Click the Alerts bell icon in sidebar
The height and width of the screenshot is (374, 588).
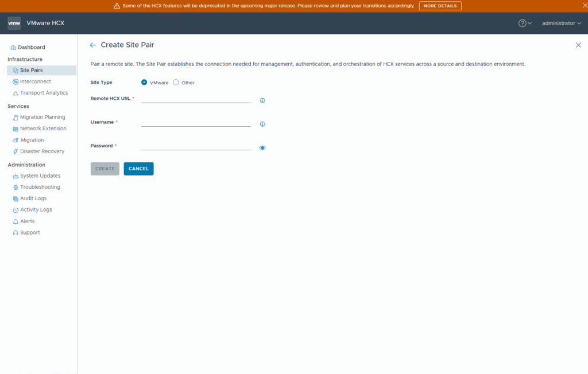point(16,221)
